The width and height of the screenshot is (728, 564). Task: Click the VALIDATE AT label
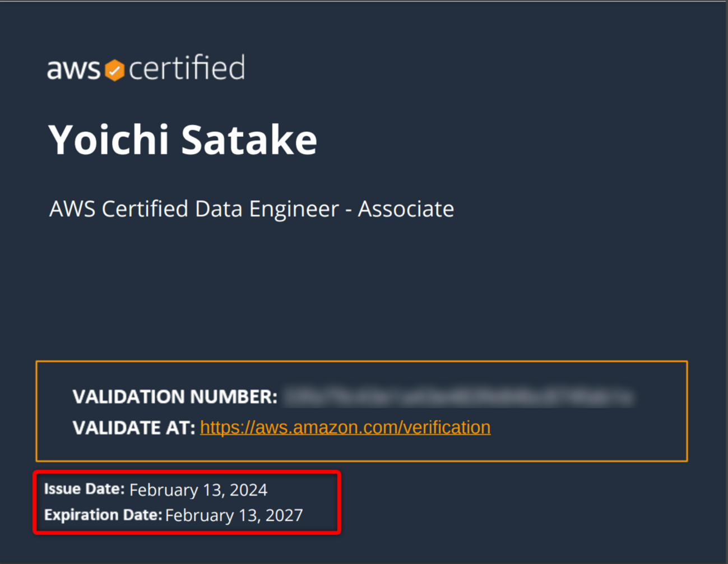pyautogui.click(x=134, y=428)
